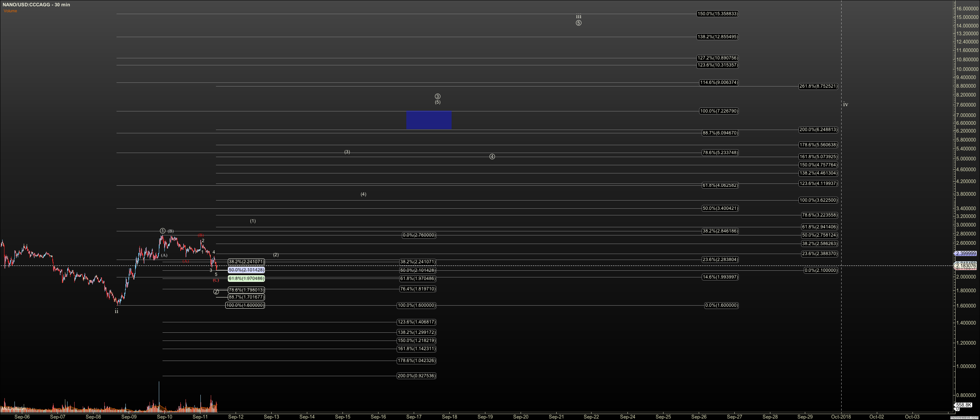Select the 61.8%(4.062582) level label
980x420 pixels.
tap(720, 185)
